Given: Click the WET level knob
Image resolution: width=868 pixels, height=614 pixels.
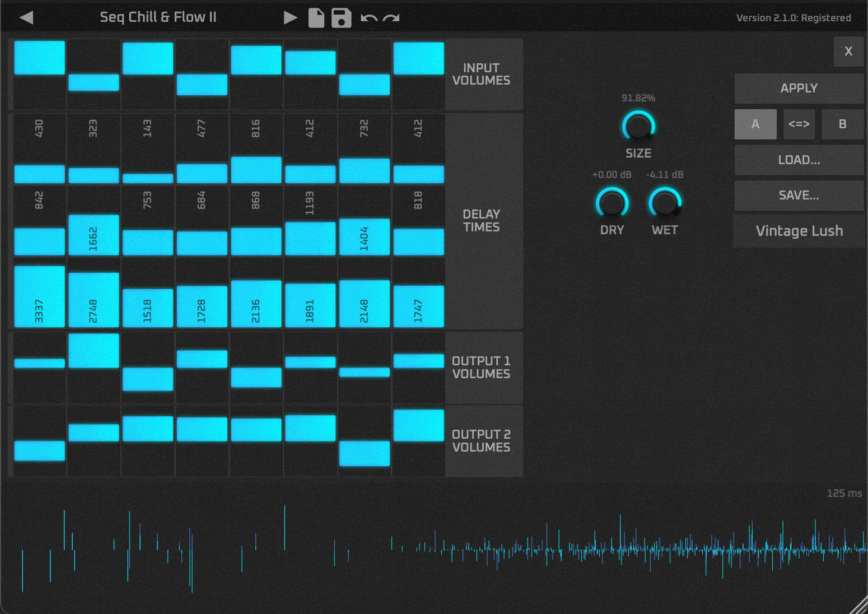Looking at the screenshot, I should [665, 203].
